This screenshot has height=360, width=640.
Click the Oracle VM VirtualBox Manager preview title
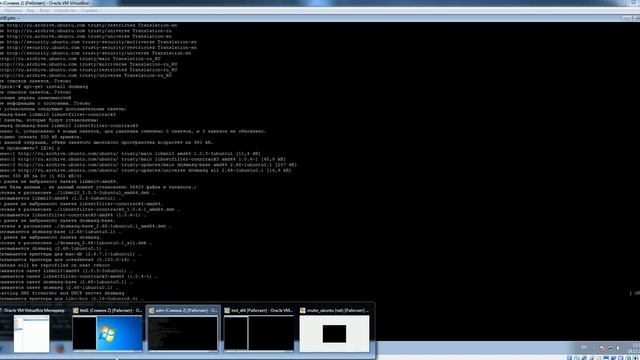34,310
